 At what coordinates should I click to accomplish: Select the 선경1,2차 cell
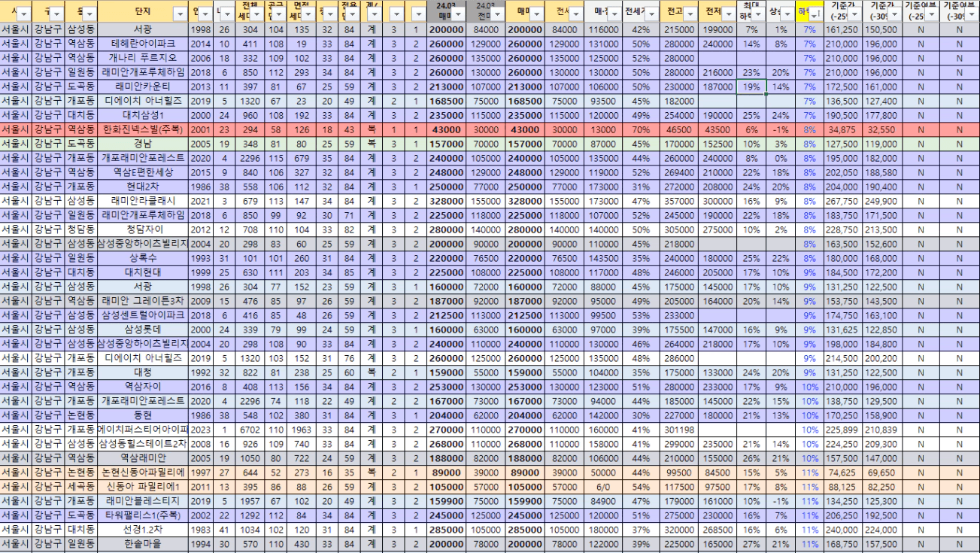click(142, 530)
